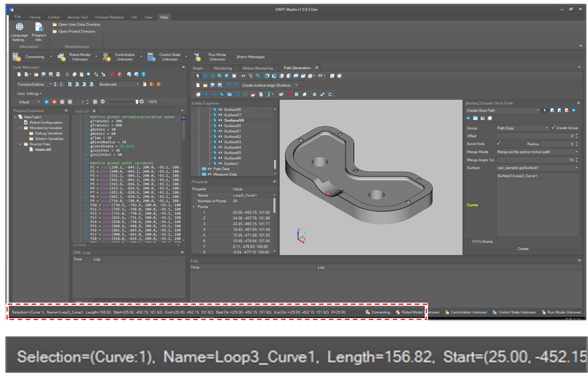Click Open Project Directory
588x376 pixels.
pos(76,31)
